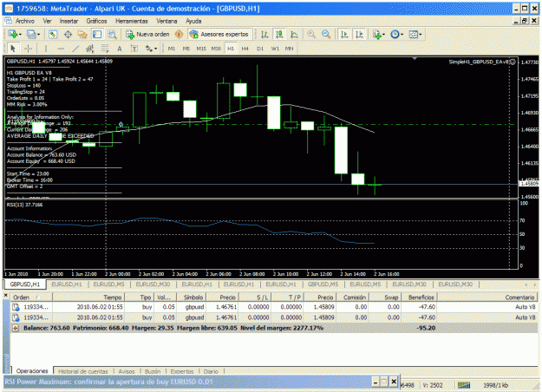This screenshot has width=542, height=392.
Task: Switch to MN timeframe
Action: [290, 49]
